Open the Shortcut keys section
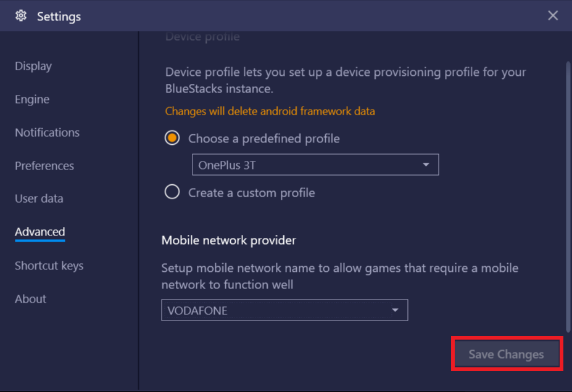Screen dimensions: 572x392 49,266
